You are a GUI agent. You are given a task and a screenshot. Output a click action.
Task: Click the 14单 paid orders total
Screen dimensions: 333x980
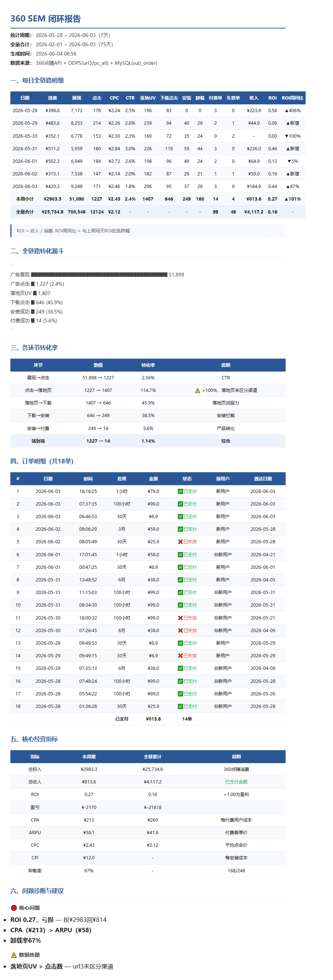[x=187, y=719]
